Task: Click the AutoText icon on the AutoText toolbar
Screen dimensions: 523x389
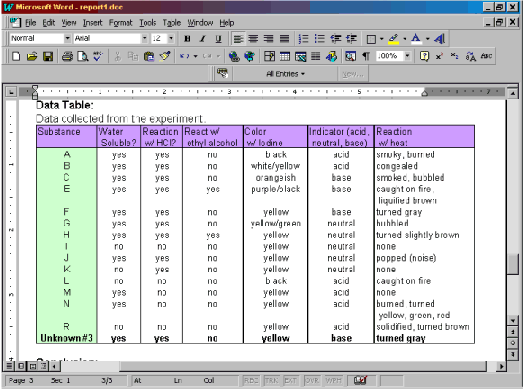Action: (x=222, y=74)
